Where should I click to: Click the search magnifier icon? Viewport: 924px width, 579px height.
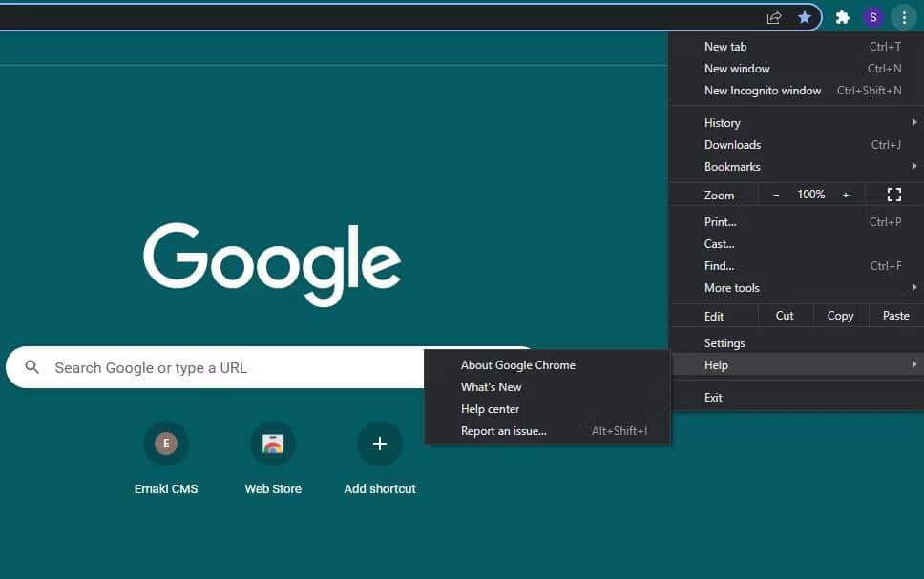pos(32,367)
